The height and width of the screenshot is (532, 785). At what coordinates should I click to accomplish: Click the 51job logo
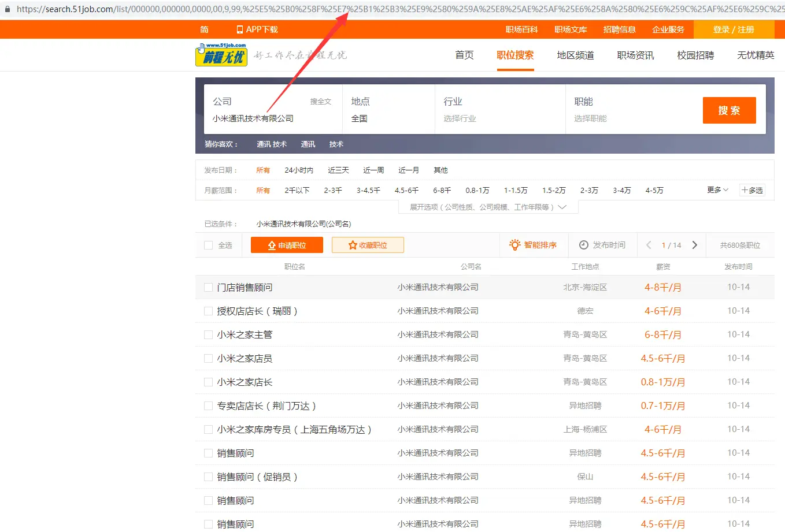pyautogui.click(x=221, y=54)
